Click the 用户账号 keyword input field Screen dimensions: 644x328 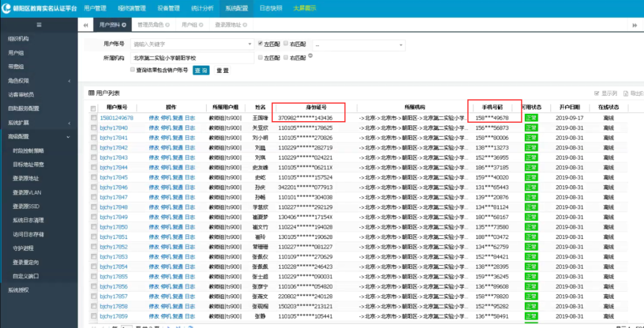[x=192, y=44]
